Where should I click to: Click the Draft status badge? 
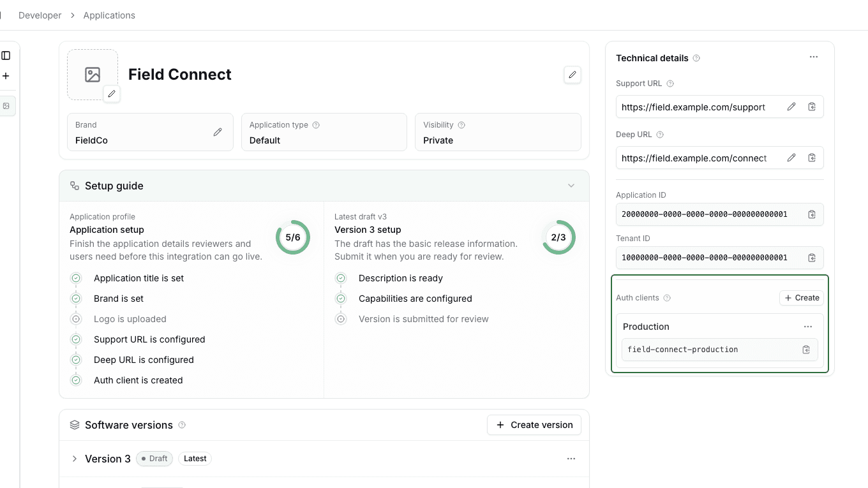pyautogui.click(x=154, y=459)
